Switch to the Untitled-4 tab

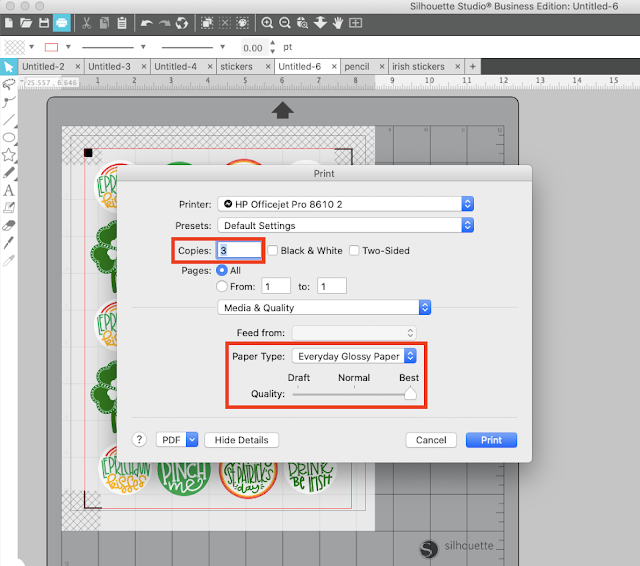(x=176, y=67)
